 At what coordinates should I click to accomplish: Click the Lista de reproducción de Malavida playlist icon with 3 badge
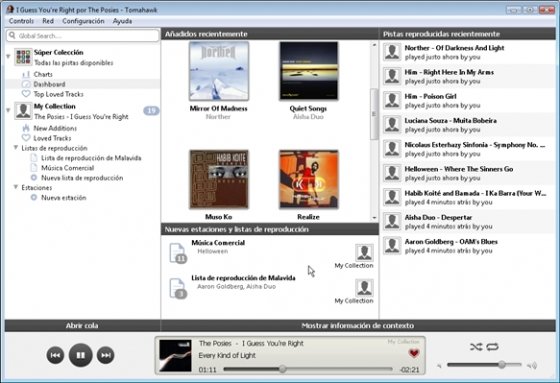coord(178,288)
